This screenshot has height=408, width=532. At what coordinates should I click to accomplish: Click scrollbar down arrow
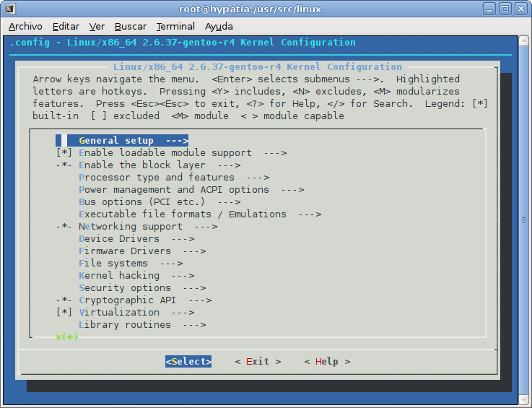(x=523, y=399)
